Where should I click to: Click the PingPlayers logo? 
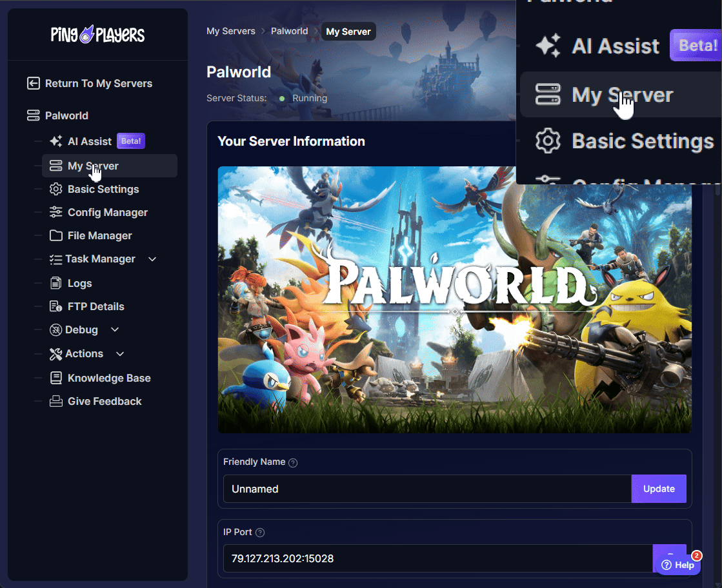[97, 35]
